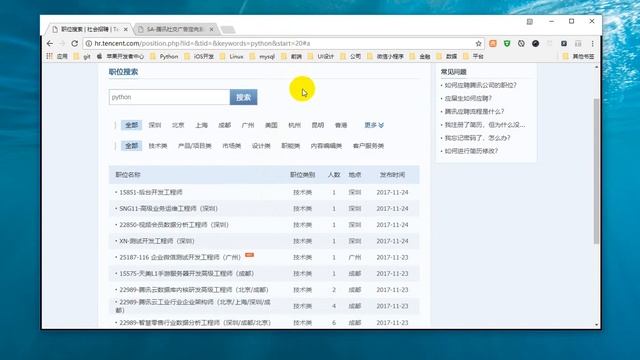Image resolution: width=640 pixels, height=360 pixels.
Task: Switch to the 职位搜索 browser tab
Action: pos(88,29)
